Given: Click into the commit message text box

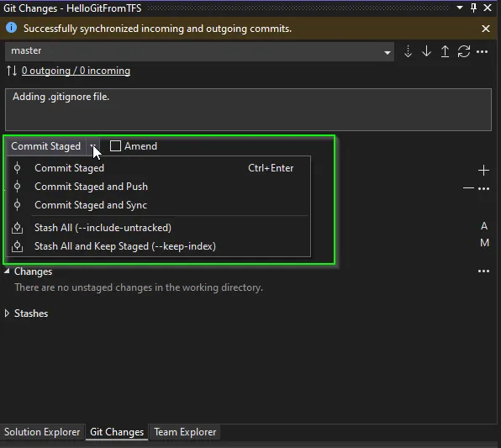Looking at the screenshot, I should click(248, 109).
